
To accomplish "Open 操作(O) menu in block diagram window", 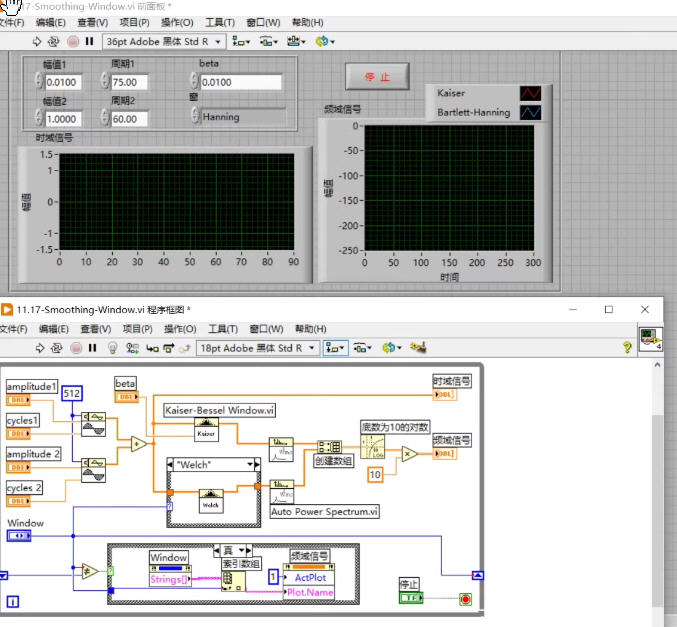I will click(x=180, y=329).
